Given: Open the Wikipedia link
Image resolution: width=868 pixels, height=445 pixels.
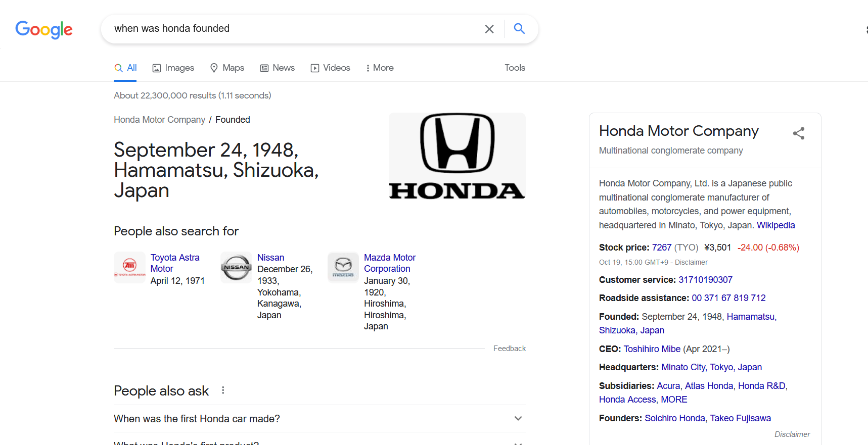Looking at the screenshot, I should coord(775,225).
